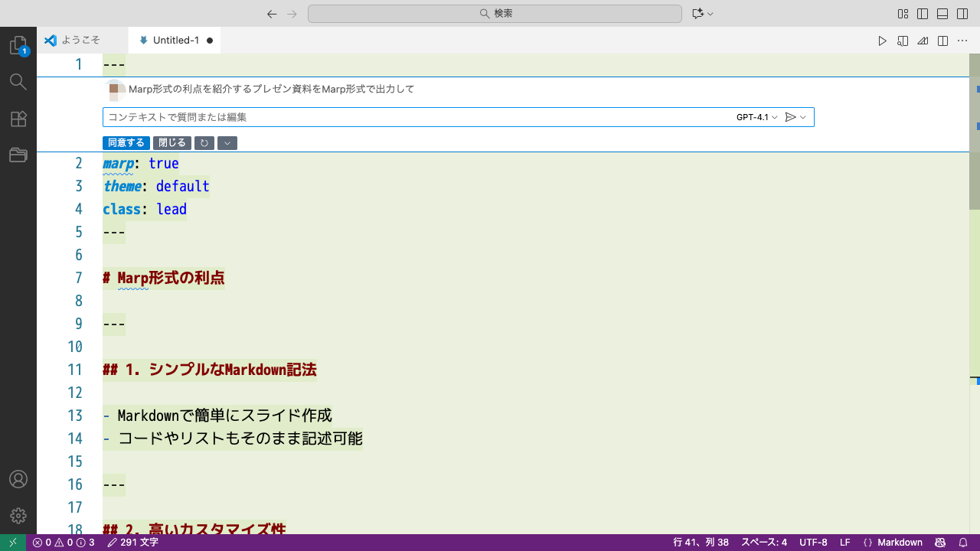Open notifications bell in status bar

point(963,543)
